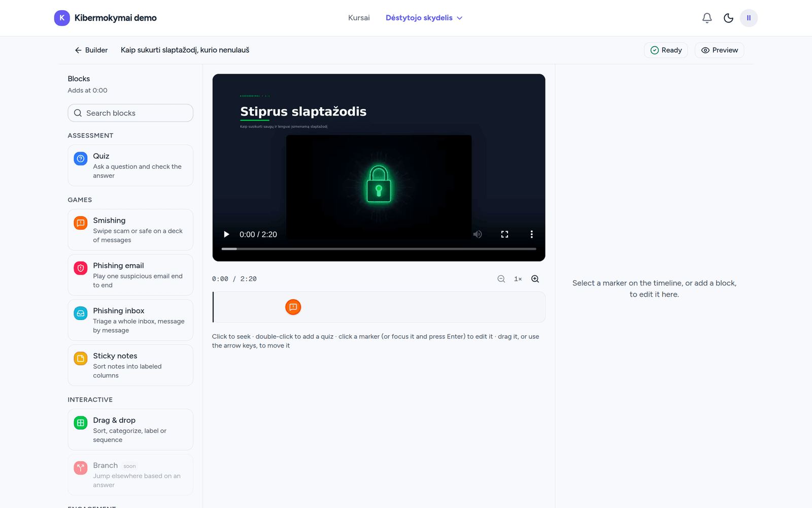The height and width of the screenshot is (508, 812).
Task: Click the Kibermokymai demo logo badge
Action: (62, 18)
